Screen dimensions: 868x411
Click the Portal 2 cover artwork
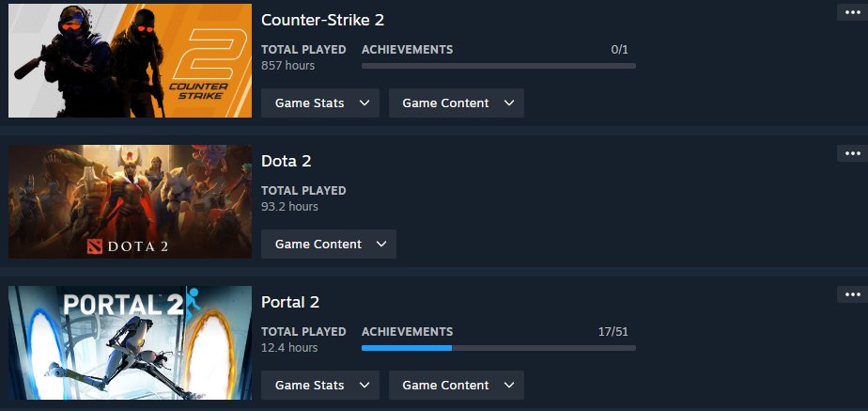pyautogui.click(x=130, y=343)
